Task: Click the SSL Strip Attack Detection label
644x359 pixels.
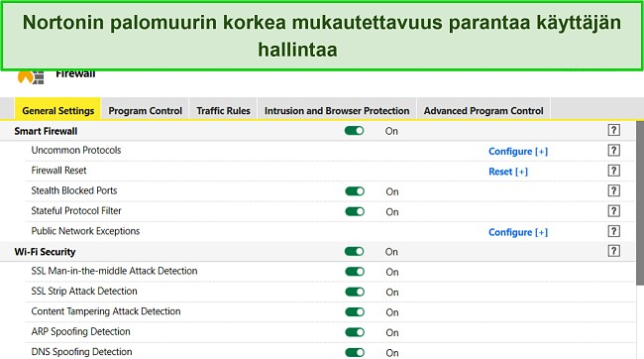Action: 84,292
